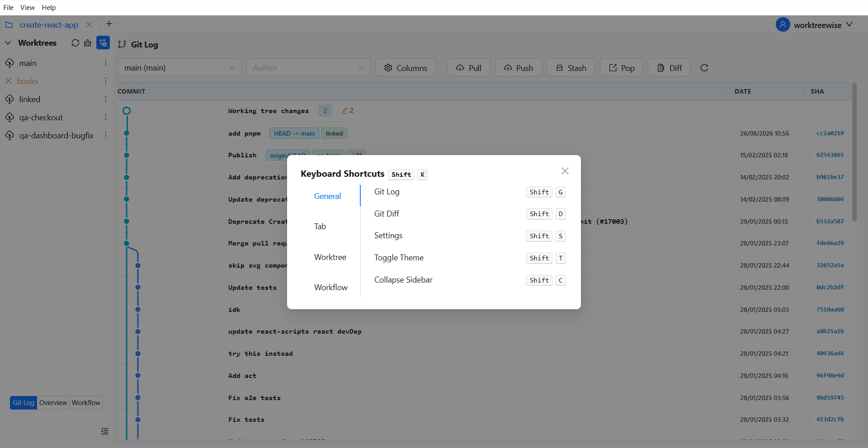Image resolution: width=868 pixels, height=448 pixels.
Task: Add a new repository tab
Action: pyautogui.click(x=109, y=24)
